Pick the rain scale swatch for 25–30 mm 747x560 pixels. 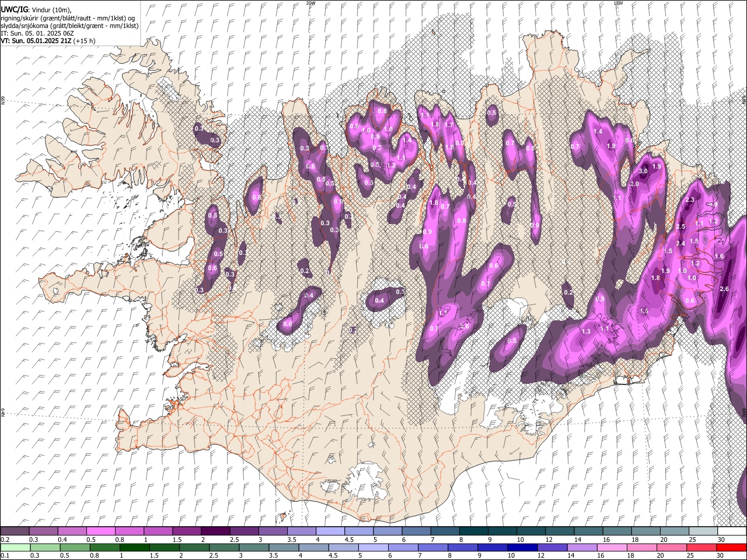pyautogui.click(x=701, y=548)
